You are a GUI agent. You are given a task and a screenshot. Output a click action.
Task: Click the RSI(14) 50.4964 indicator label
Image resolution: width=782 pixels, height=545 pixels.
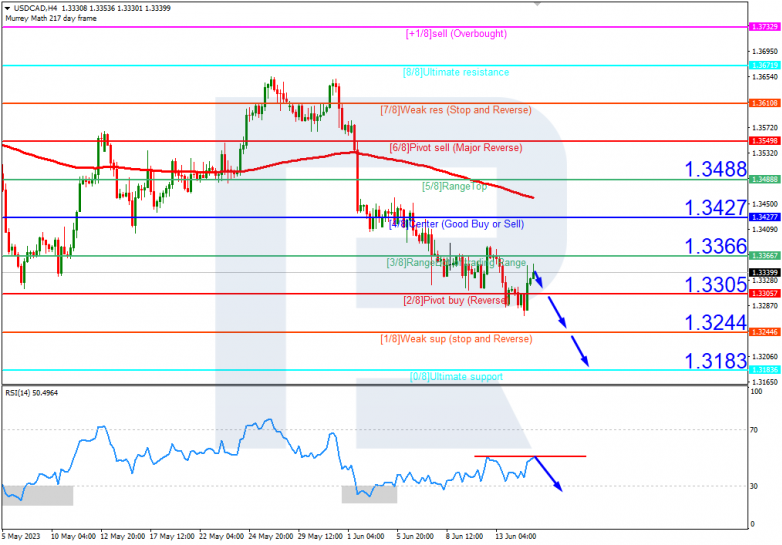(x=31, y=393)
